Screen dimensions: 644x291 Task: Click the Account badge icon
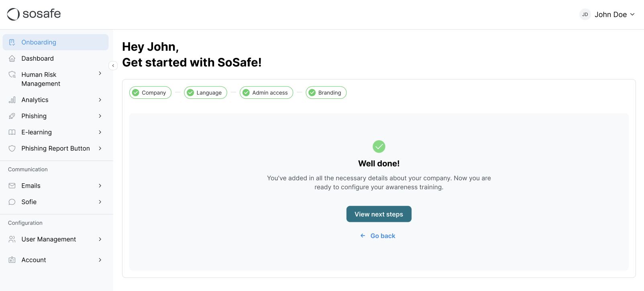point(12,260)
